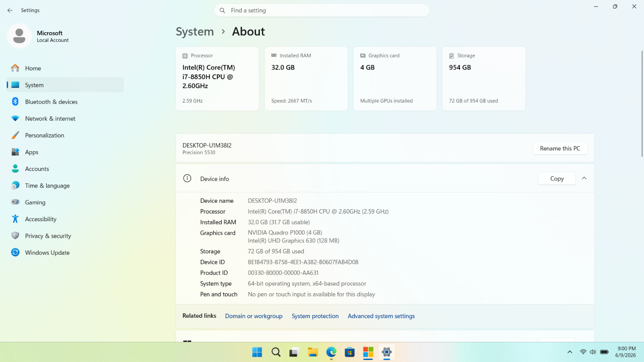Click the Storage summary card
644x362 pixels.
click(x=484, y=78)
